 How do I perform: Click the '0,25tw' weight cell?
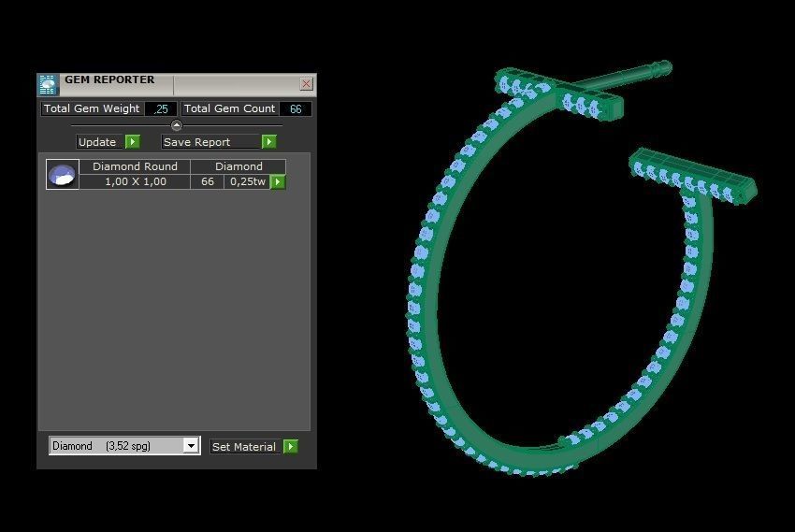tap(248, 182)
